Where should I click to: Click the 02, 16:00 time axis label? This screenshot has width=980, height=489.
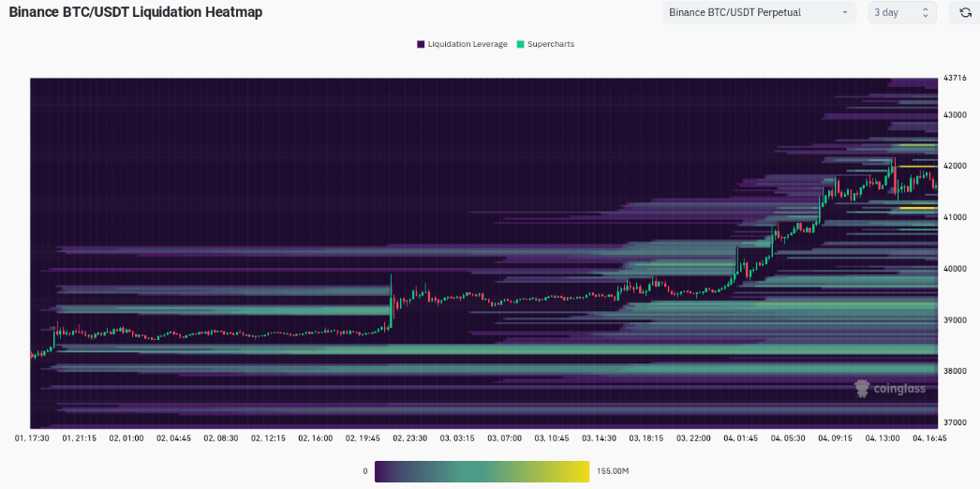coord(316,438)
